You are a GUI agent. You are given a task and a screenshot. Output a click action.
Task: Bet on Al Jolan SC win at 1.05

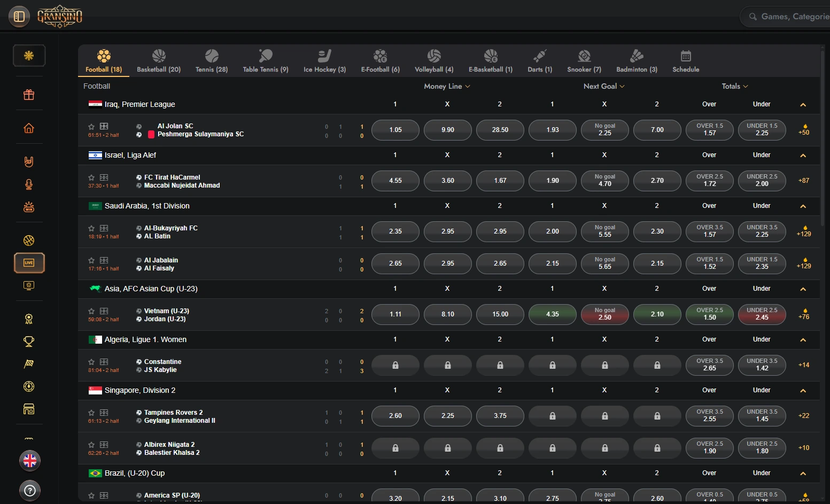click(395, 130)
